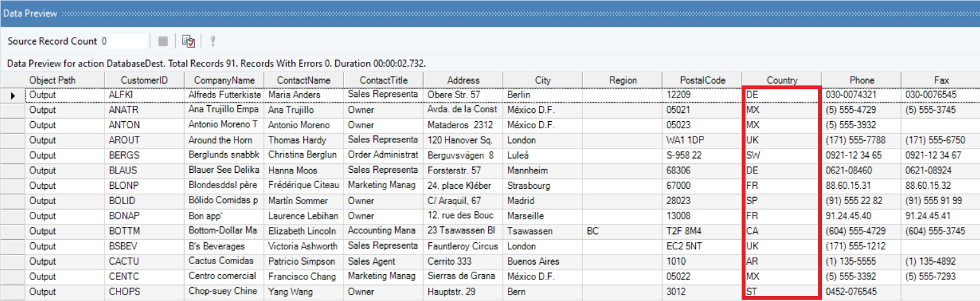Click the gray exclamation mark icon

tap(213, 41)
